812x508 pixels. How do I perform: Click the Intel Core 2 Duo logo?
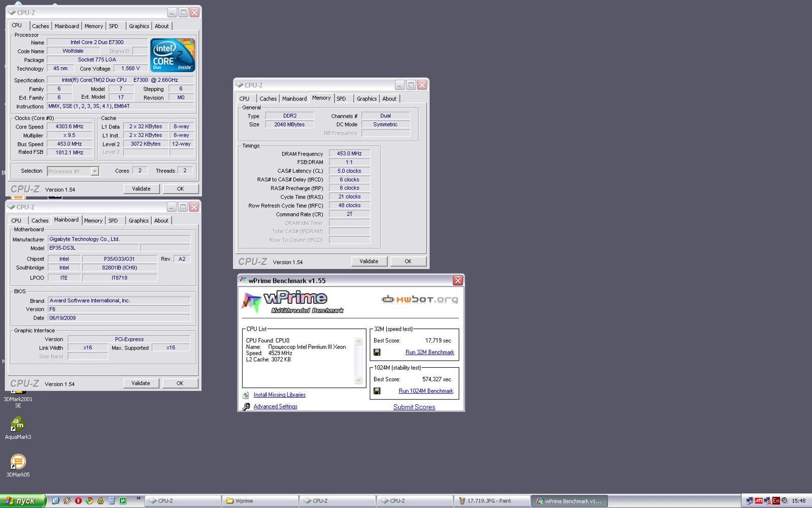(x=173, y=55)
